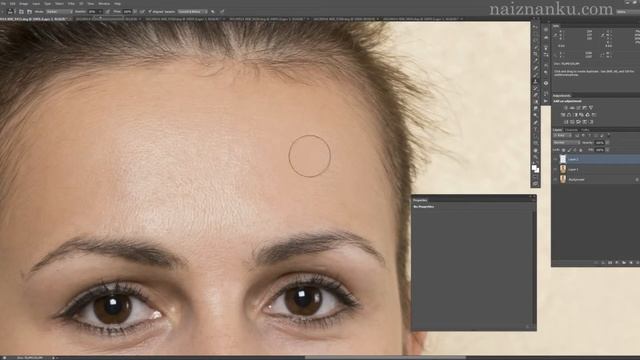Select the Healing Brush tool
This screenshot has width=640, height=360.
[x=536, y=67]
